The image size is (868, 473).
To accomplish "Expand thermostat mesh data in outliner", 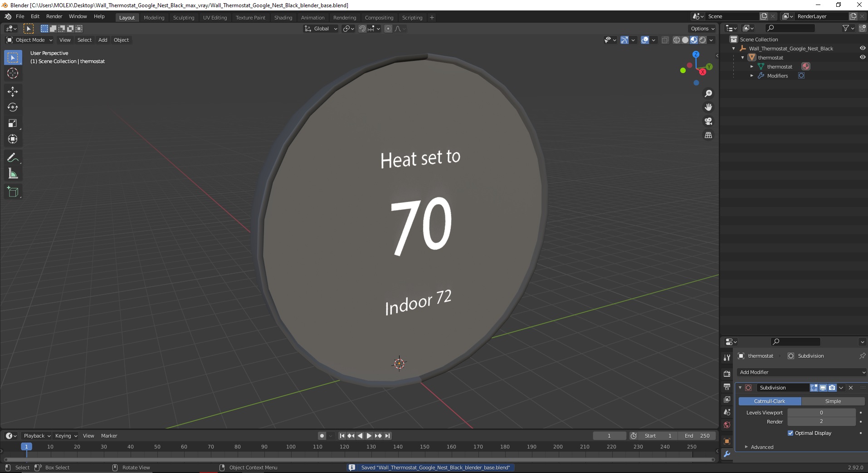I will (751, 67).
